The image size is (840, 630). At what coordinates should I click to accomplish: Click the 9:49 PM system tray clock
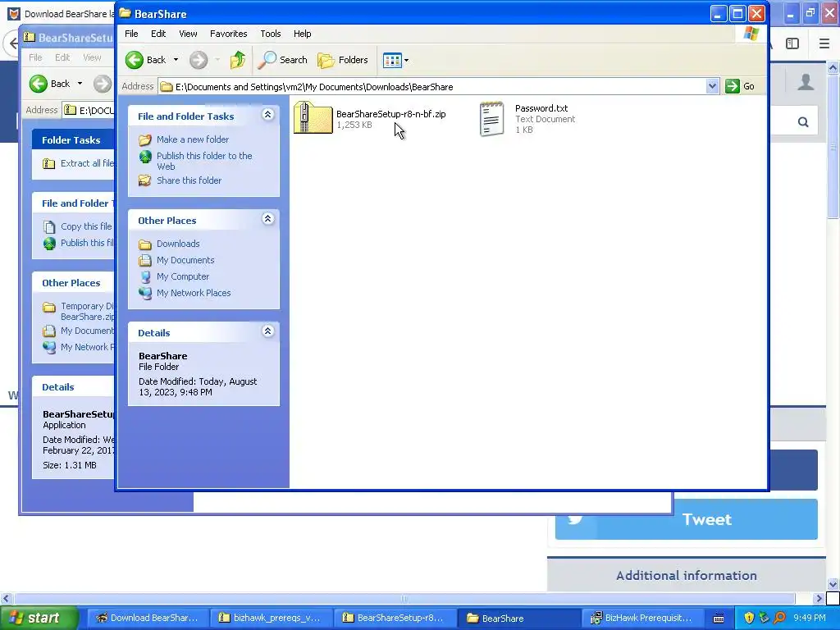[x=810, y=619]
